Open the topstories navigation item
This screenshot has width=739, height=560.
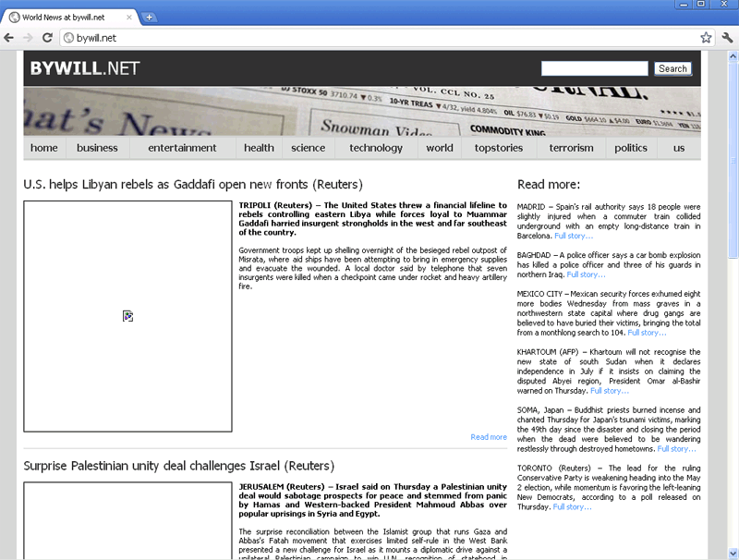point(498,148)
